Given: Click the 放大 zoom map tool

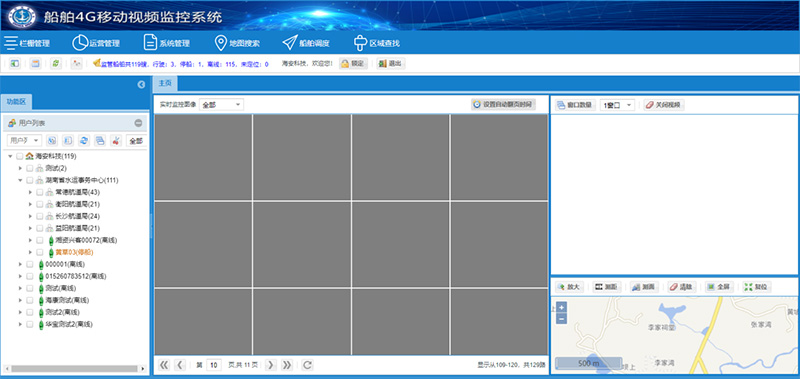Looking at the screenshot, I should click(x=569, y=287).
